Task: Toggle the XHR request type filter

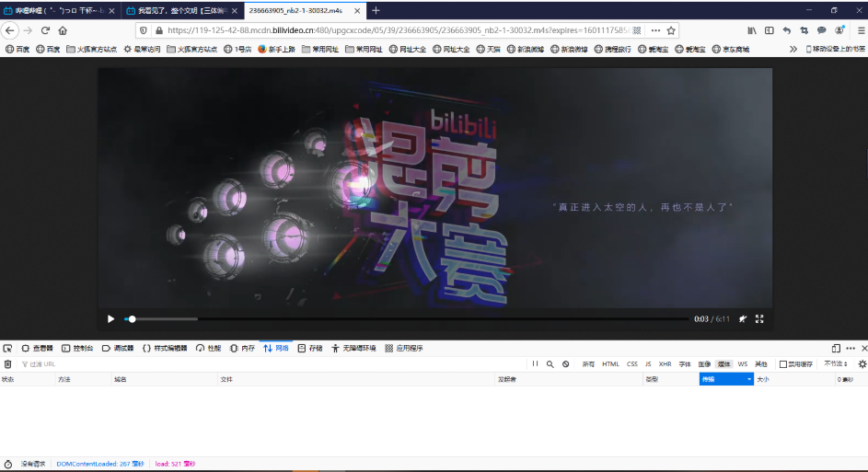Action: [665, 364]
